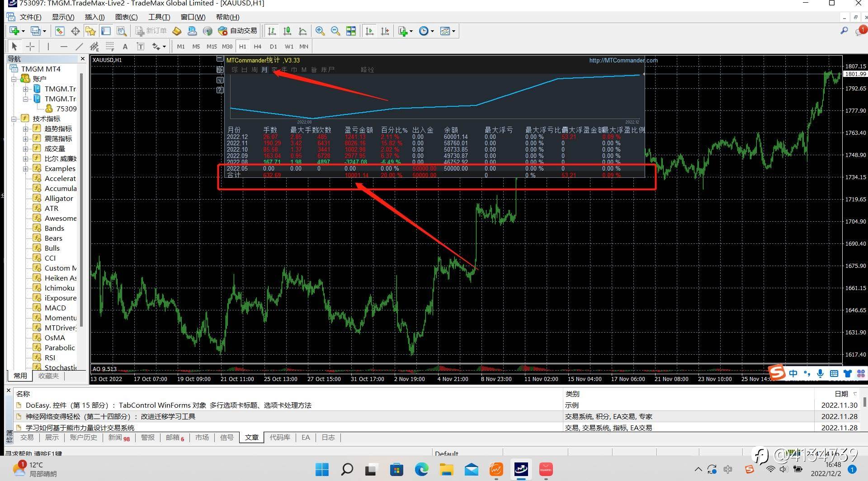Image resolution: width=868 pixels, height=481 pixels.
Task: Click the 新订单 new order button
Action: click(151, 31)
